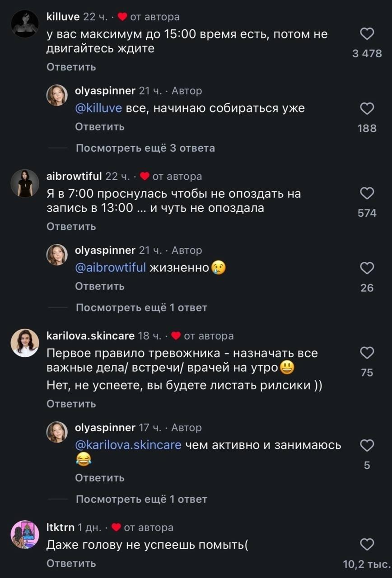
Task: Like olyaspinner's reply to killuve
Action: [x=367, y=109]
